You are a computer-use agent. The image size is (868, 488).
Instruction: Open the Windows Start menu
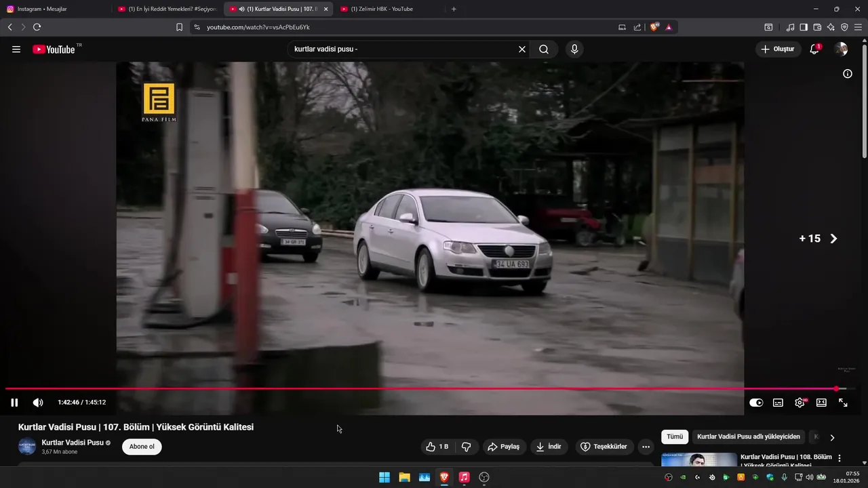click(x=384, y=477)
